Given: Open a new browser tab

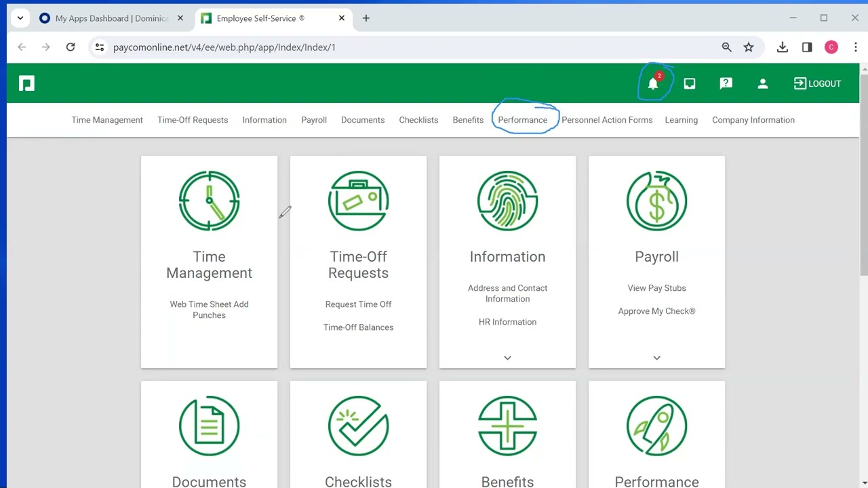Looking at the screenshot, I should [366, 18].
